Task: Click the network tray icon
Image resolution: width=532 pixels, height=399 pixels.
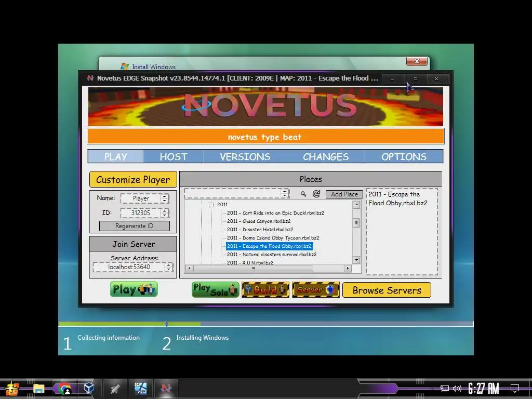Action: 444,389
